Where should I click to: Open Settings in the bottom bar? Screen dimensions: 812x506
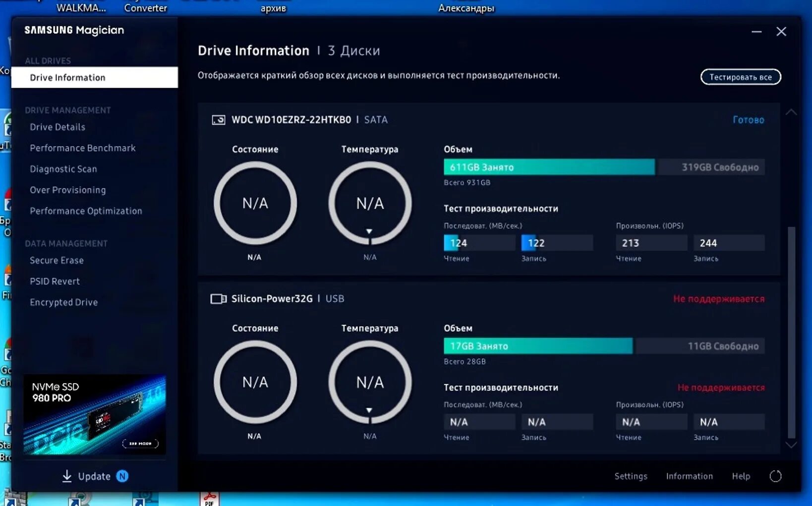click(631, 476)
